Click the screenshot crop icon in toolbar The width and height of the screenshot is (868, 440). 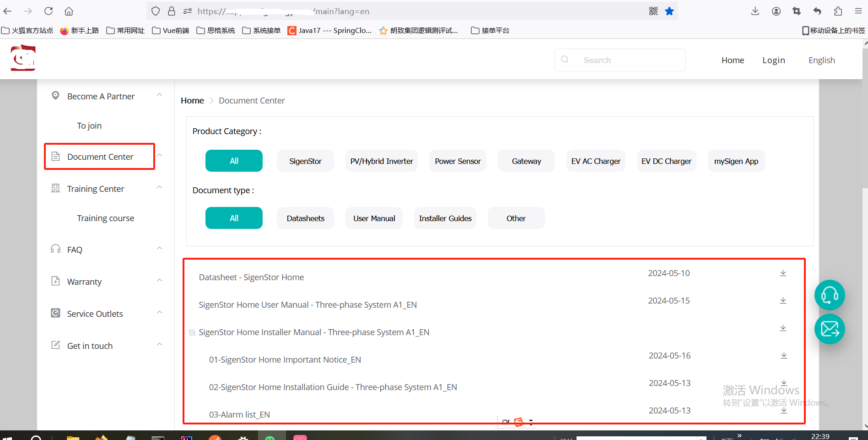797,11
